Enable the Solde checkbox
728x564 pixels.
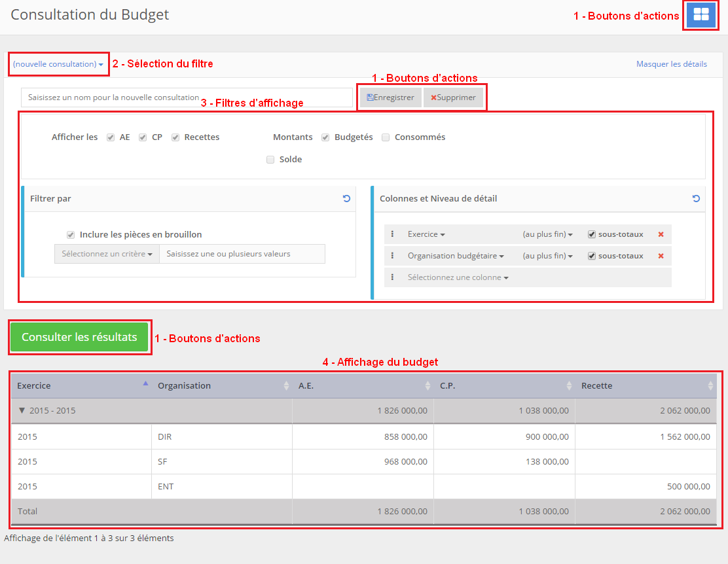pos(270,159)
